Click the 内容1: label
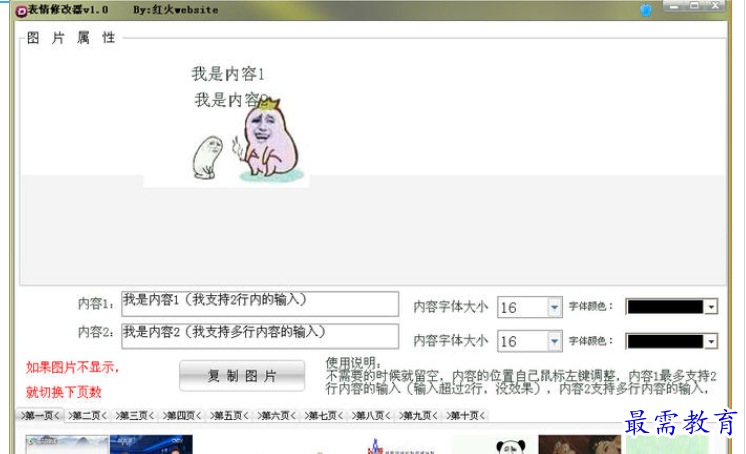 96,304
